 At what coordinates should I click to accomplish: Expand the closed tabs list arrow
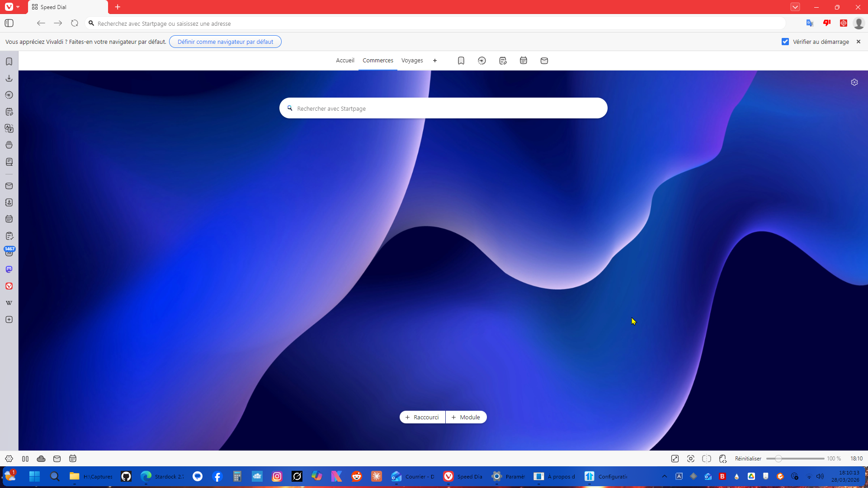pyautogui.click(x=795, y=7)
